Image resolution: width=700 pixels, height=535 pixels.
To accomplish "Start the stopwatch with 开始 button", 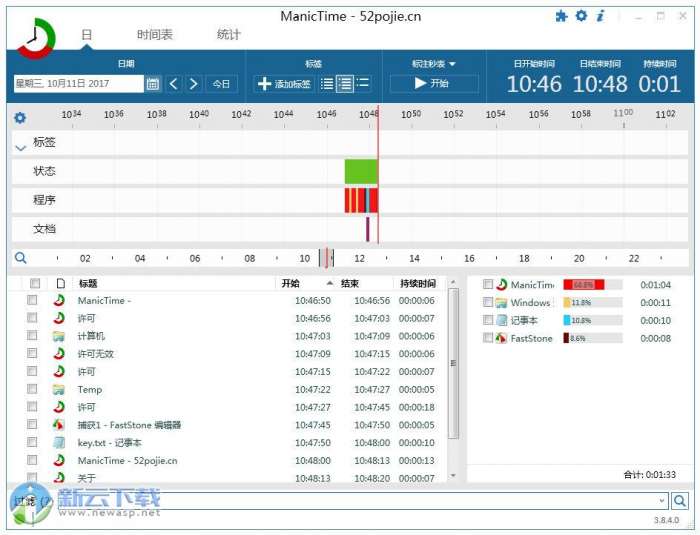I will (x=434, y=84).
